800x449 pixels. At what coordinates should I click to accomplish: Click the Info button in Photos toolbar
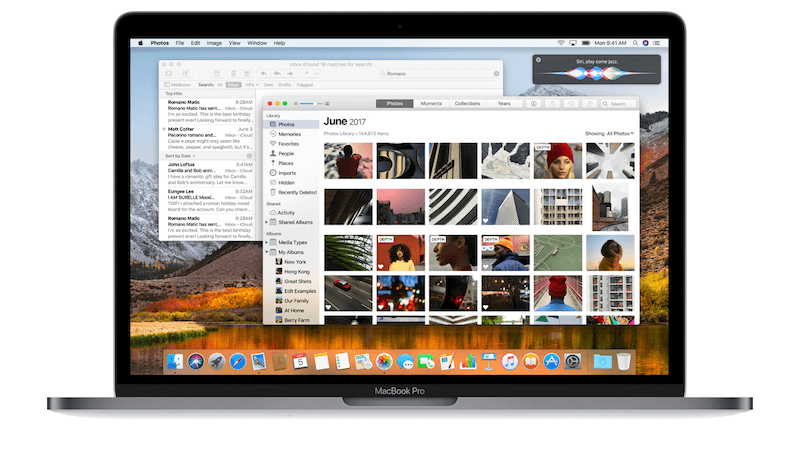click(534, 103)
